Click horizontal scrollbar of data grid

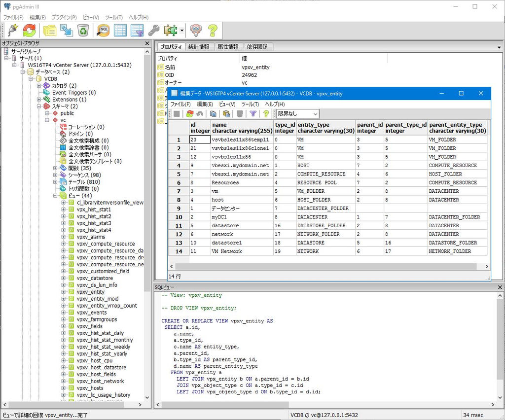pyautogui.click(x=325, y=267)
